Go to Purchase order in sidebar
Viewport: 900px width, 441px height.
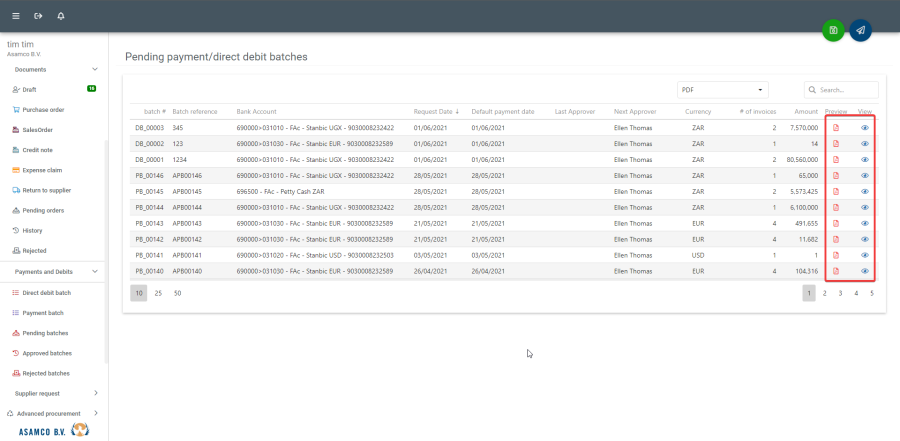43,109
